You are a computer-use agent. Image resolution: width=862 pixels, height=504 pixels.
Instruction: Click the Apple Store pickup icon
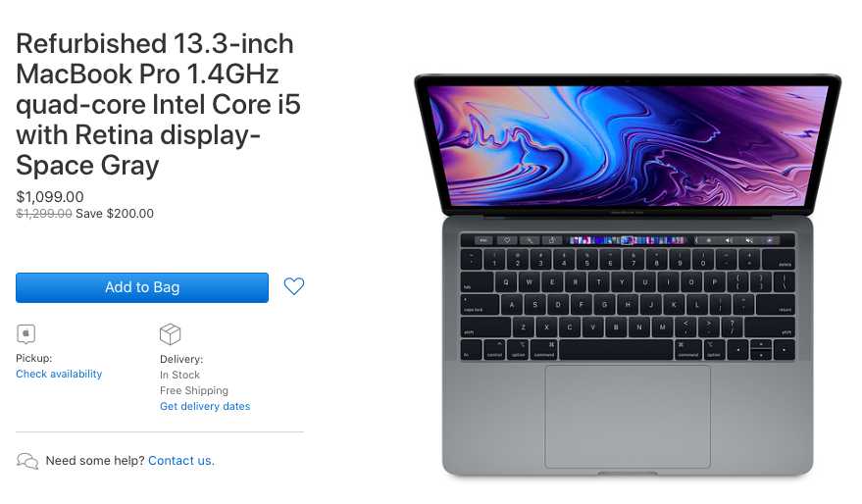25,333
